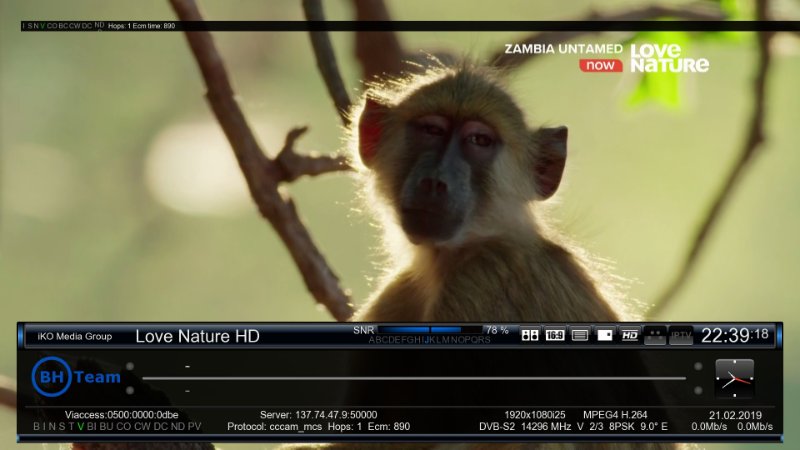Image resolution: width=800 pixels, height=450 pixels.
Task: Click the programme progress line
Action: pyautogui.click(x=414, y=379)
